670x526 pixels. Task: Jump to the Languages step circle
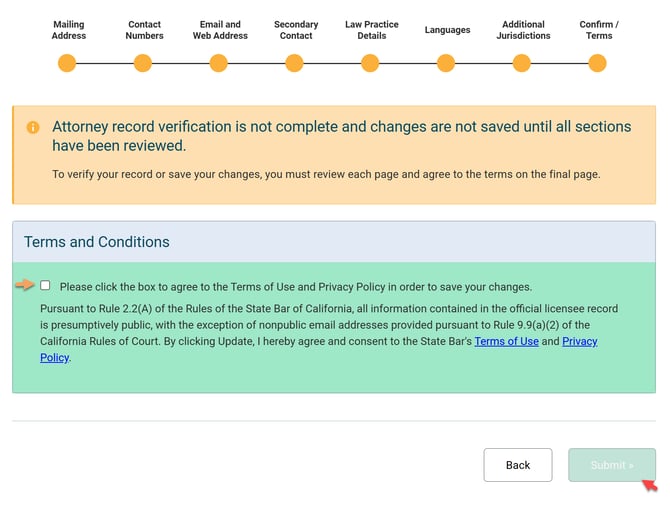coord(446,64)
